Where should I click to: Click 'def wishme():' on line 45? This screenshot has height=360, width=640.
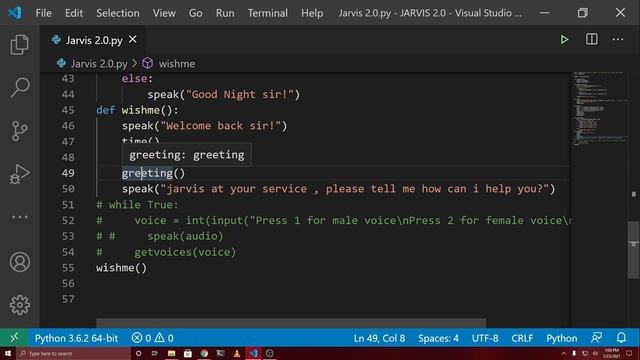click(x=137, y=110)
